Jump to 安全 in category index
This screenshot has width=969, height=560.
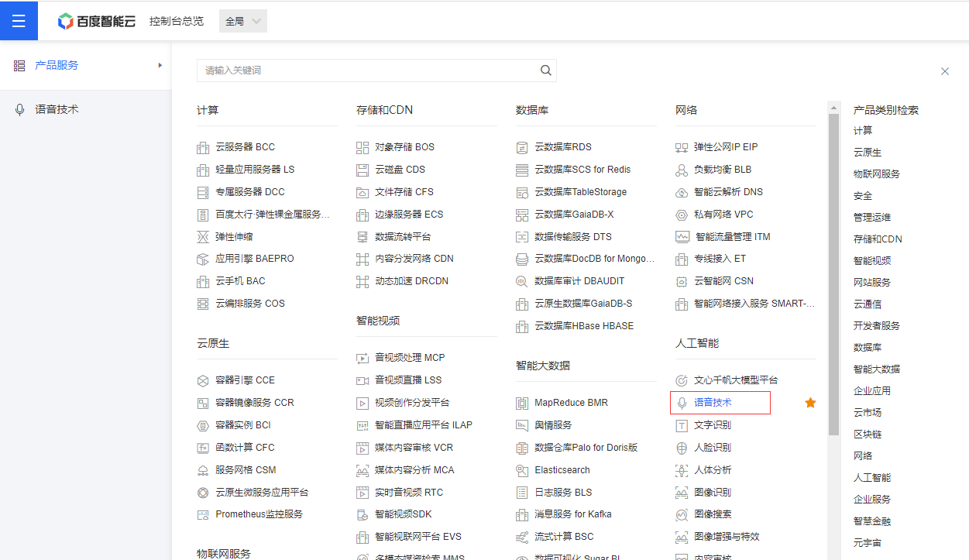[863, 196]
